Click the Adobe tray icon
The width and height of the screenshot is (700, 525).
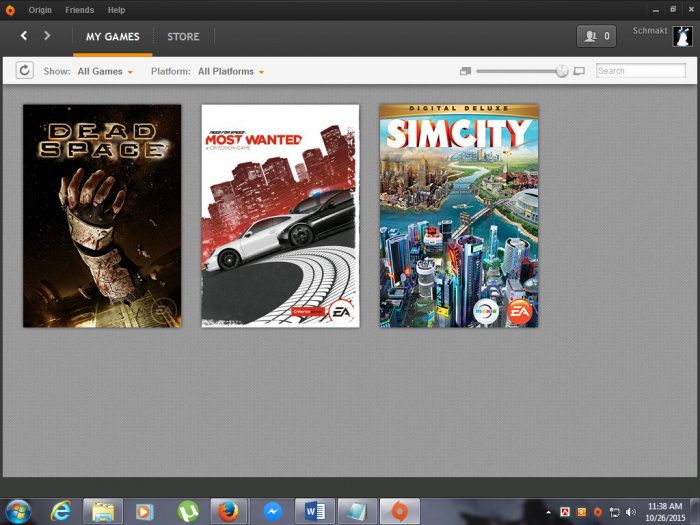click(x=565, y=512)
